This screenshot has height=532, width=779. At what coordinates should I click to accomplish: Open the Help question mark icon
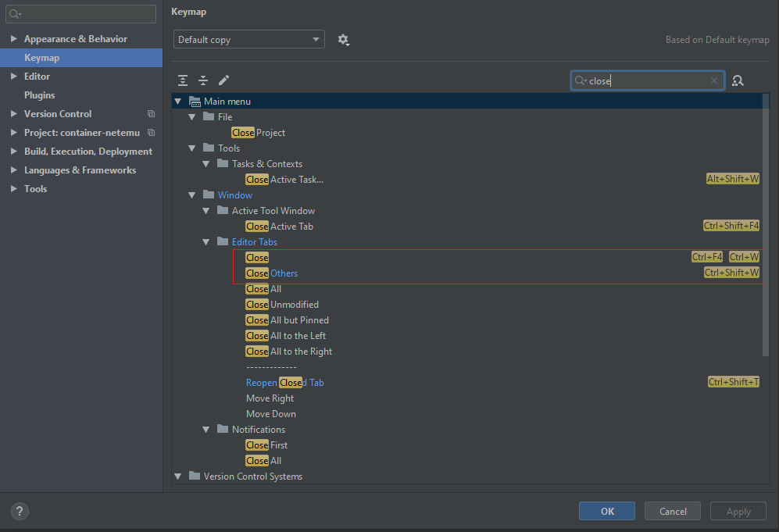point(19,511)
